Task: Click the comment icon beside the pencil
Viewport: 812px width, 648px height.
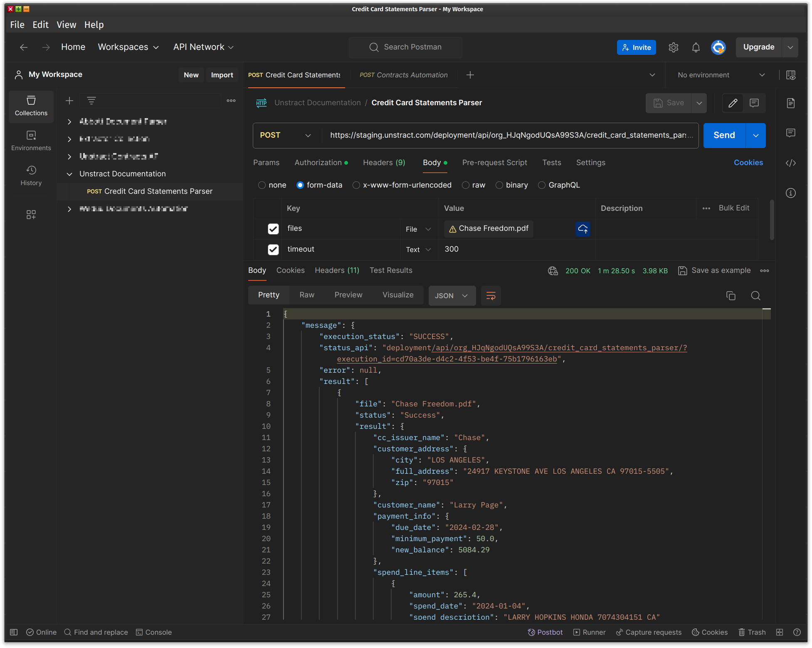Action: tap(754, 103)
